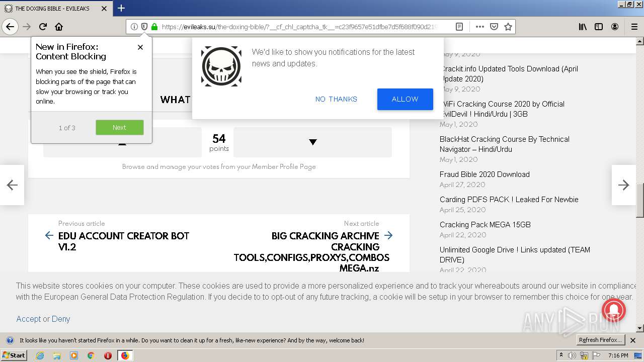Go to next post with right arrow
Image resolution: width=644 pixels, height=362 pixels.
point(623,185)
